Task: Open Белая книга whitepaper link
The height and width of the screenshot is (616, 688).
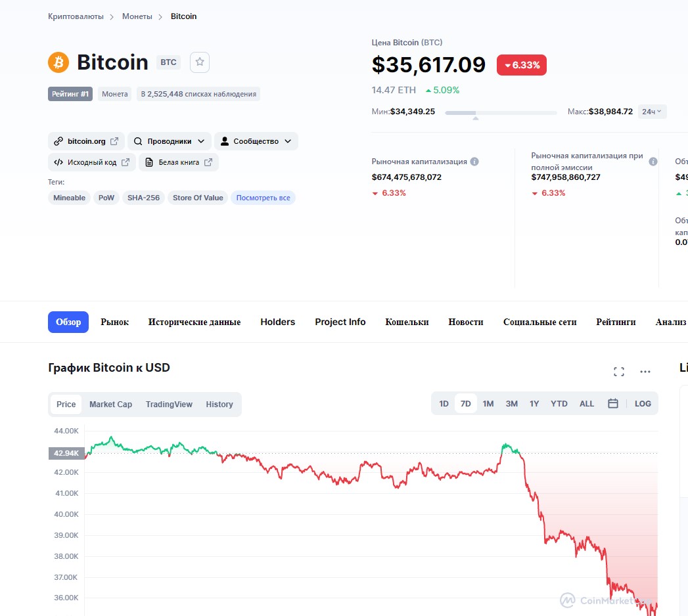Action: [179, 162]
